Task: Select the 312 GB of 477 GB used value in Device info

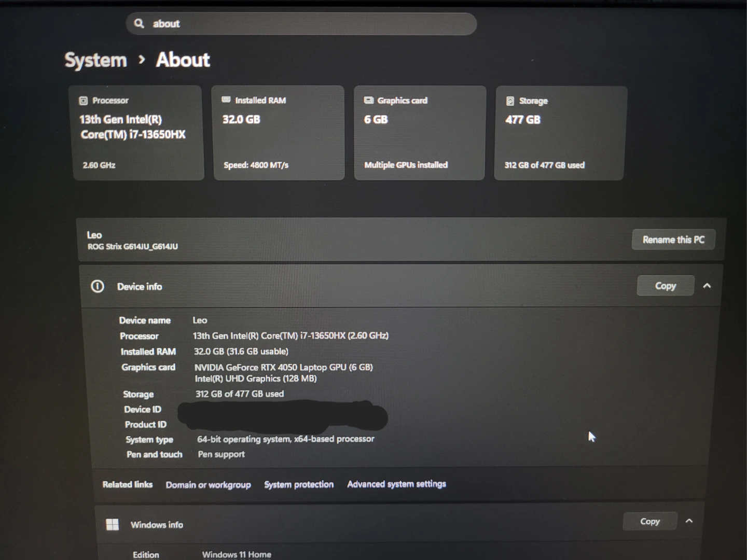Action: (240, 394)
